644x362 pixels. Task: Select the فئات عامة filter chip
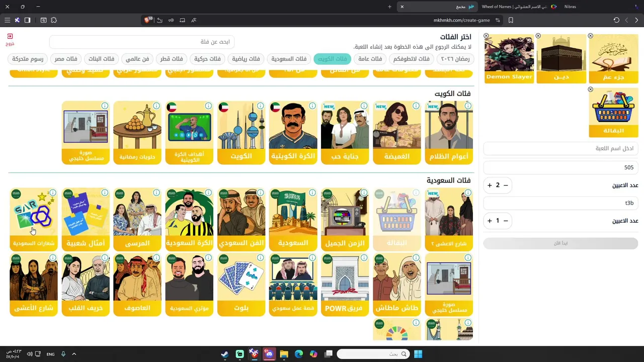tap(370, 59)
